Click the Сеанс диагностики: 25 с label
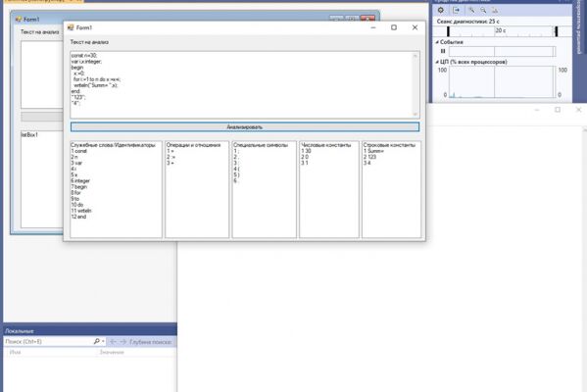 tap(468, 22)
